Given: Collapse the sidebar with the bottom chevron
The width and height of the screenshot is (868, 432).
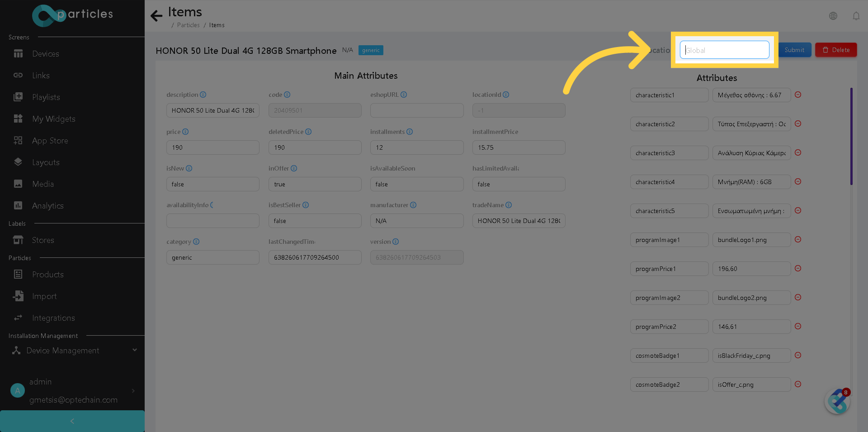Looking at the screenshot, I should tap(72, 421).
